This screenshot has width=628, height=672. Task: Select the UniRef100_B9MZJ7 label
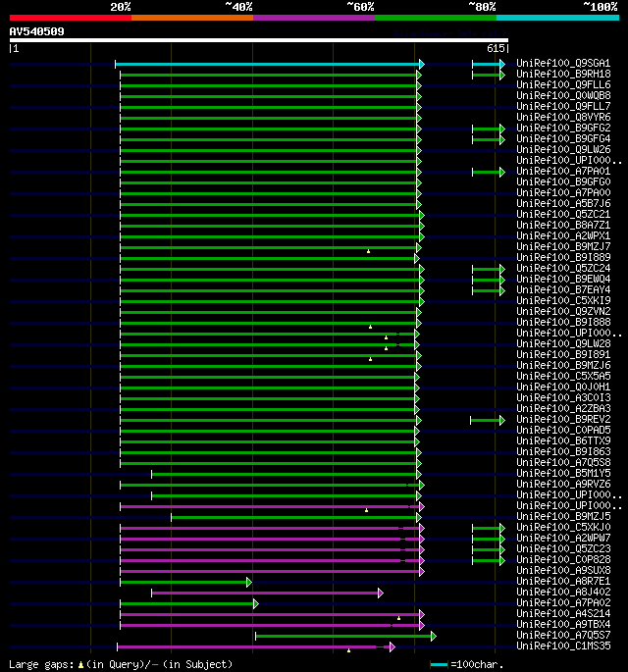click(563, 247)
